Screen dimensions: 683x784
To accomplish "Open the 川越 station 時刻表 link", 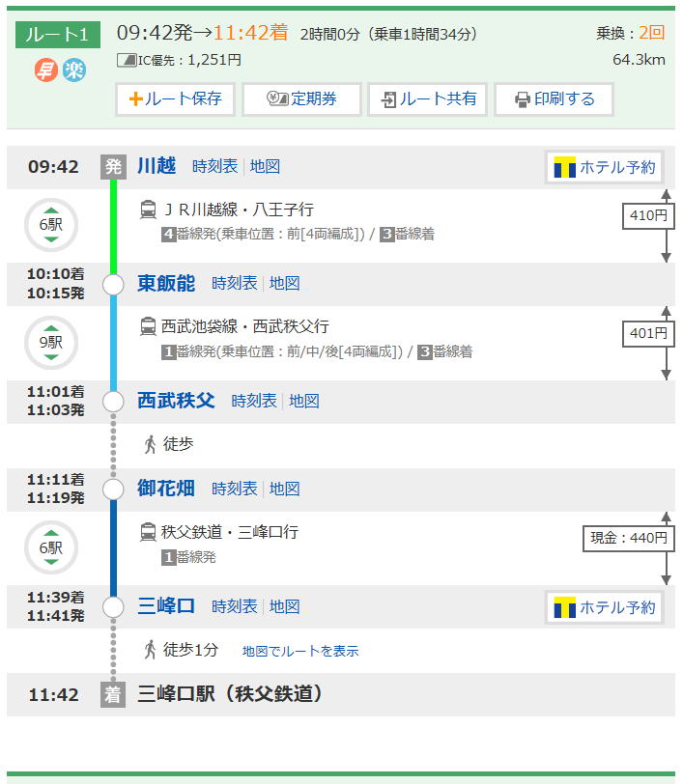I will 214,166.
